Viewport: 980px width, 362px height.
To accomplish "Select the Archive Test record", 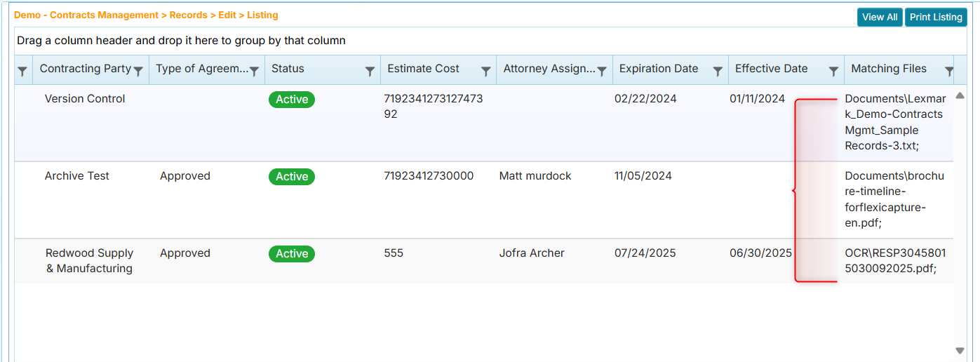I will coord(77,176).
